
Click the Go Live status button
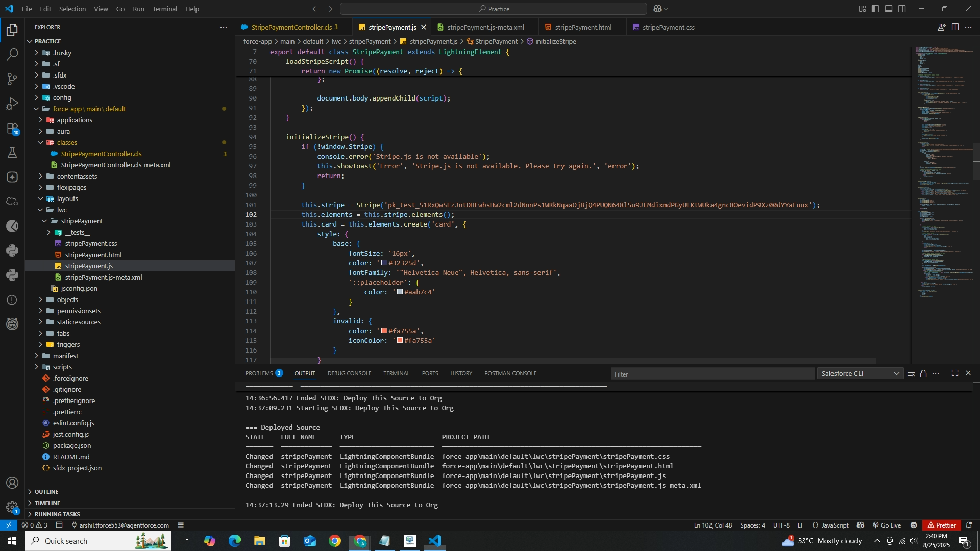tap(887, 525)
